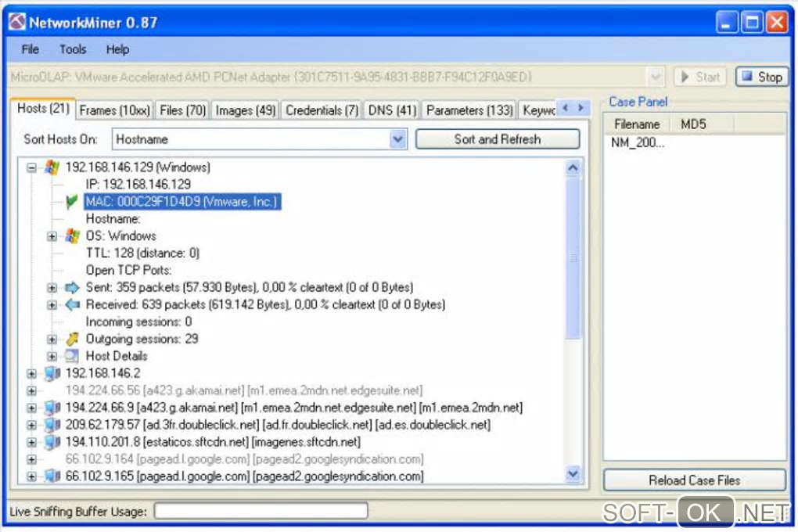798x532 pixels.
Task: Click the NetworkMiner app icon in title bar
Action: point(17,21)
